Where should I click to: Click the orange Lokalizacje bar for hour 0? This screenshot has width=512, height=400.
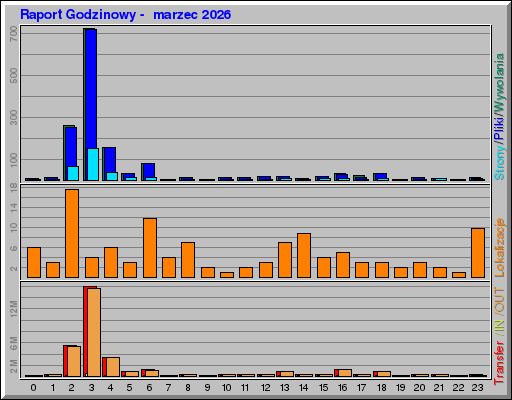pyautogui.click(x=34, y=262)
